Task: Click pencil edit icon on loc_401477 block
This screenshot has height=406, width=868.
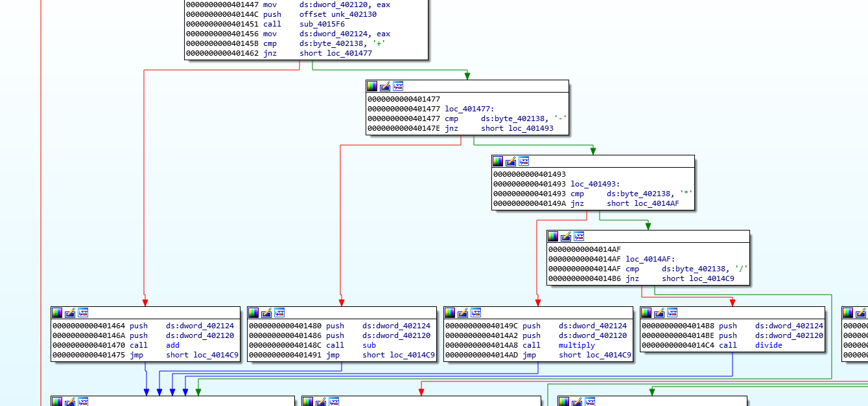Action: point(385,86)
